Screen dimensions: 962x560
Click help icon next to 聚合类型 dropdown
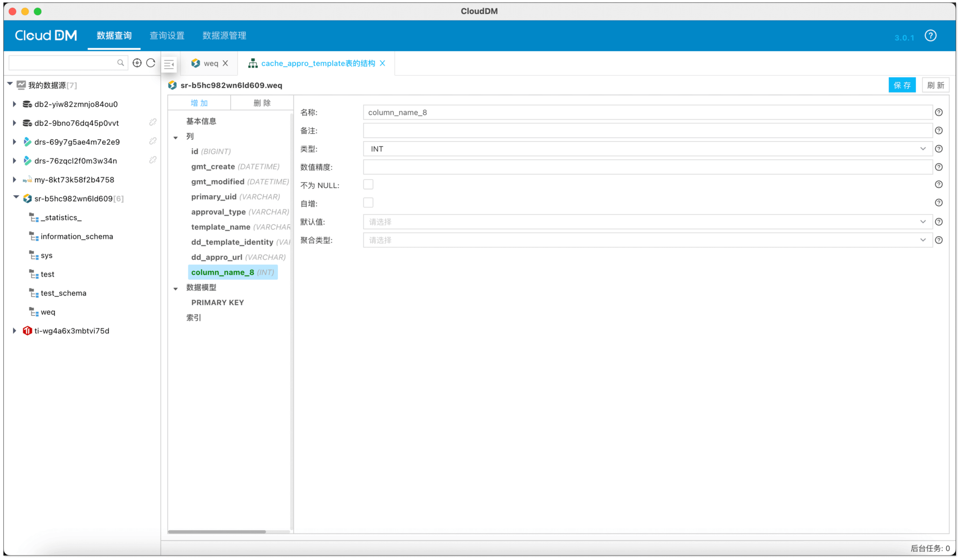point(939,240)
